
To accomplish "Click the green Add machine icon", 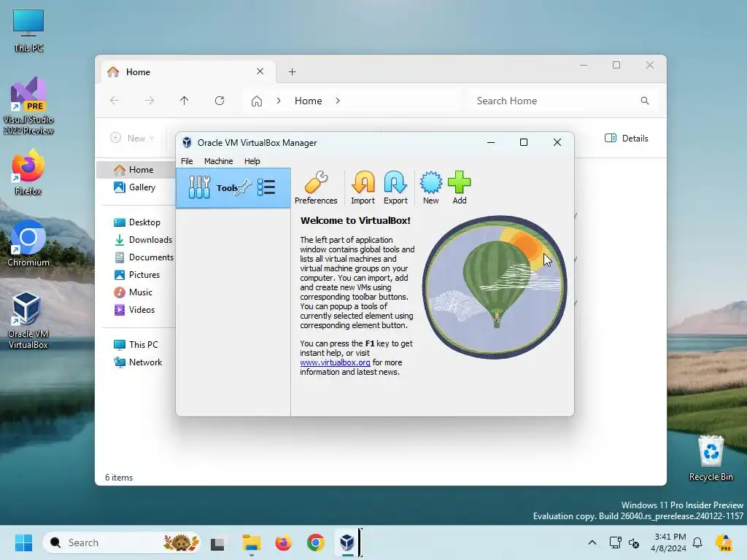I will [460, 187].
